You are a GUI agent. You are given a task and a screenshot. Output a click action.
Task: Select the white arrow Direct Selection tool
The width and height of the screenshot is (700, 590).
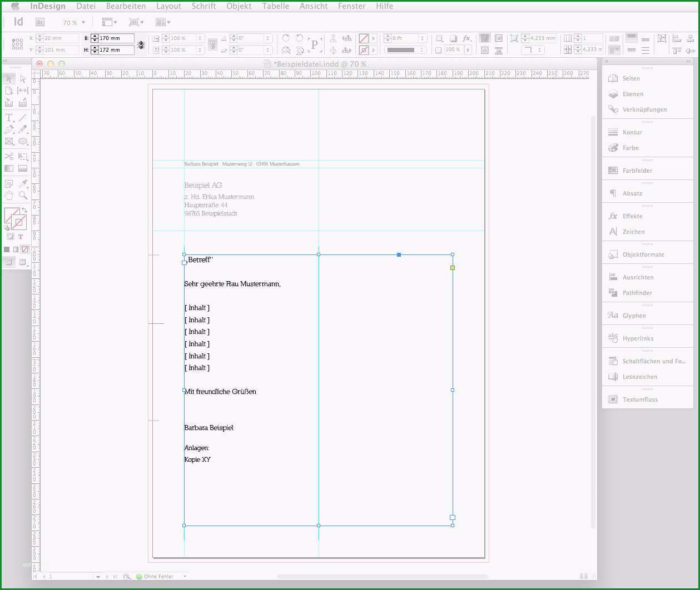[x=23, y=79]
